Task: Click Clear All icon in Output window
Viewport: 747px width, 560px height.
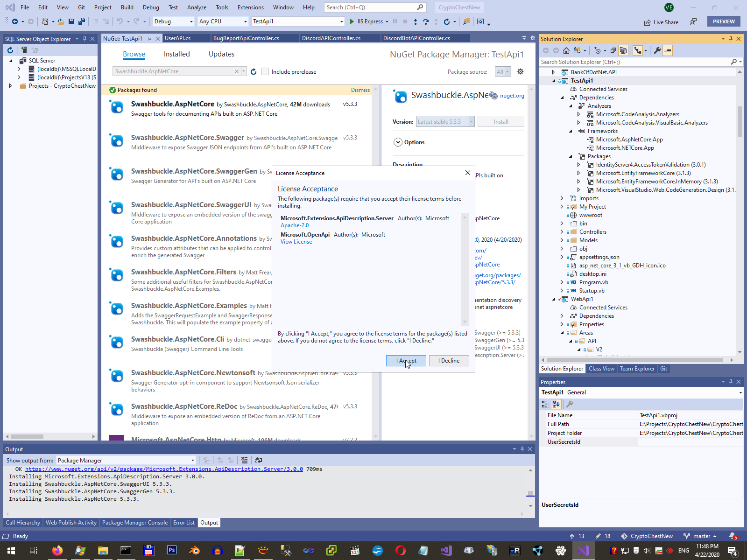Action: 244,460
